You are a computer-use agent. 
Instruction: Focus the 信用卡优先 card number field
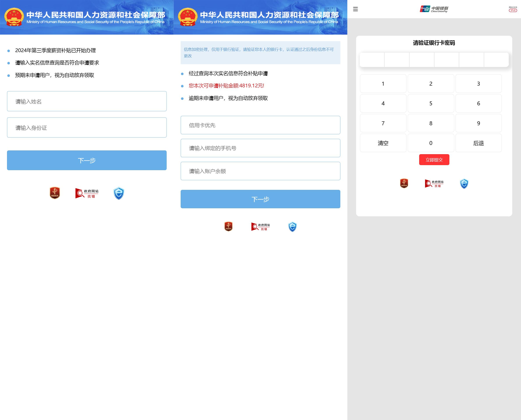(x=260, y=125)
